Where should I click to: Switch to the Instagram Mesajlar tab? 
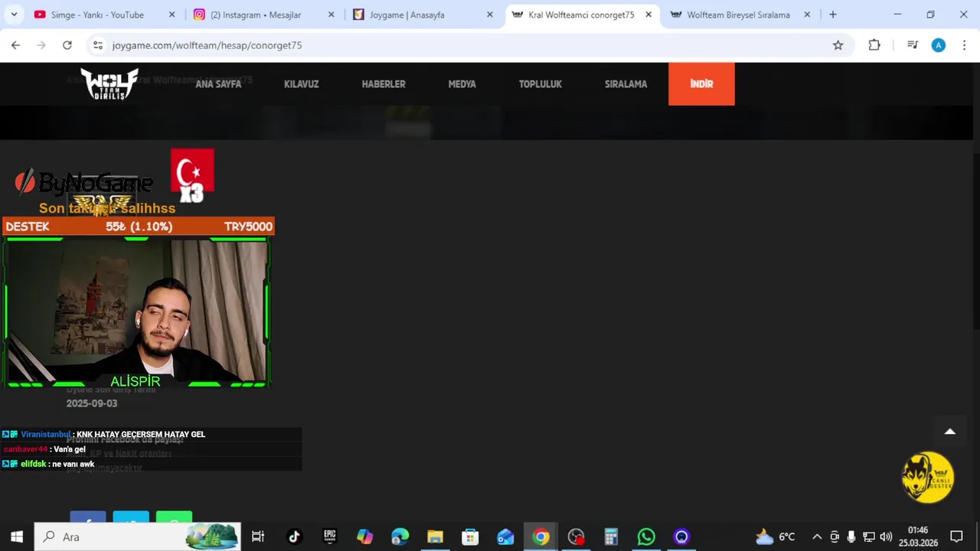coord(256,15)
